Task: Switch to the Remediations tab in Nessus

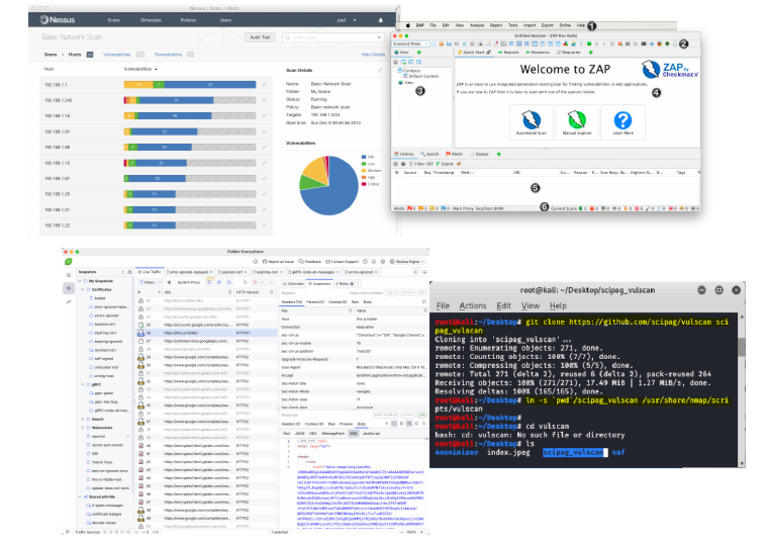Action: pos(168,54)
